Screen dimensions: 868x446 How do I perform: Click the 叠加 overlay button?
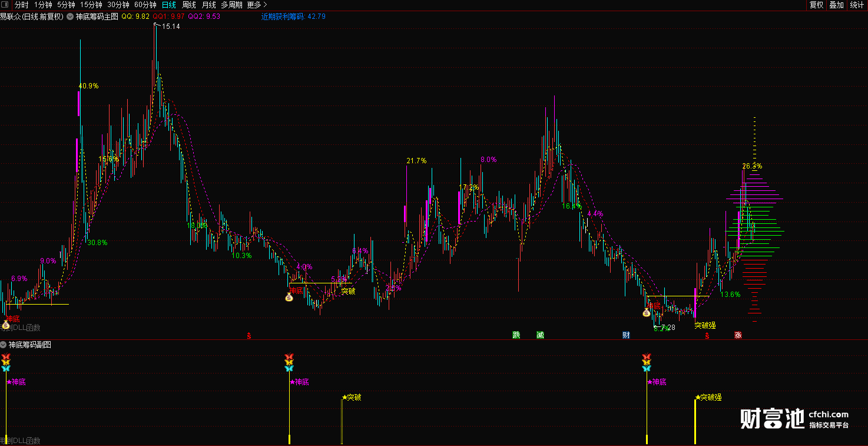836,5
